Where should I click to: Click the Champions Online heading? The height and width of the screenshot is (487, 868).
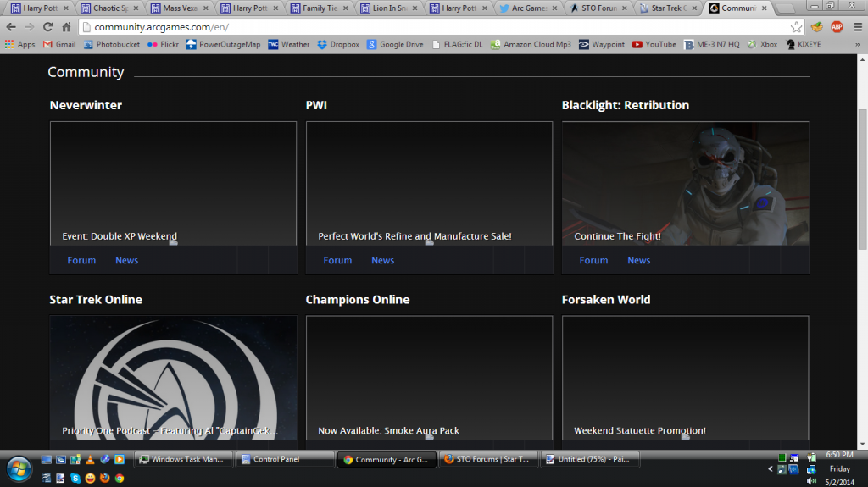358,299
